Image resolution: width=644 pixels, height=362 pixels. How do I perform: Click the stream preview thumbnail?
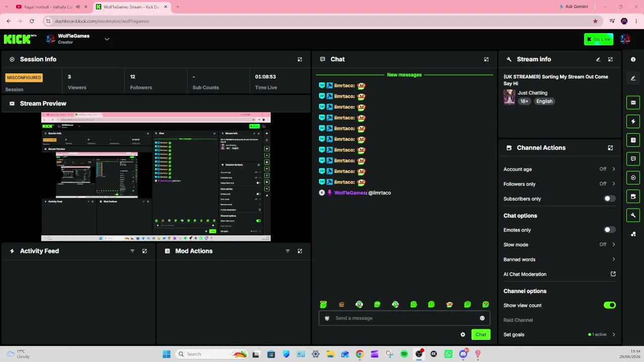point(156,177)
